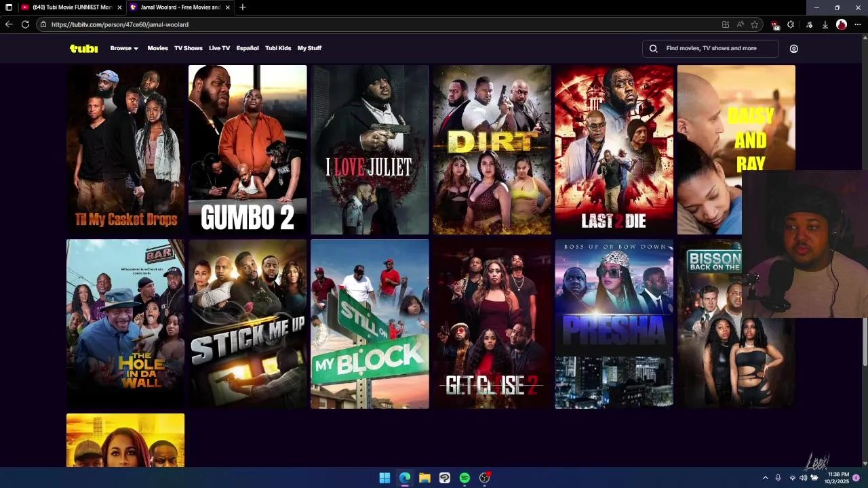Open Edge Settings and more menu

858,24
